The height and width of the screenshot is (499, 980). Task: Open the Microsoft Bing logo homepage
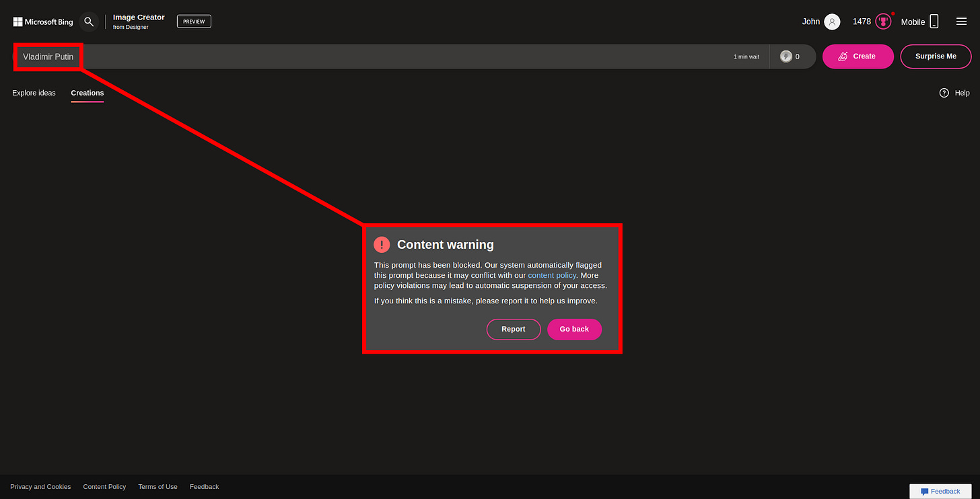[x=43, y=22]
